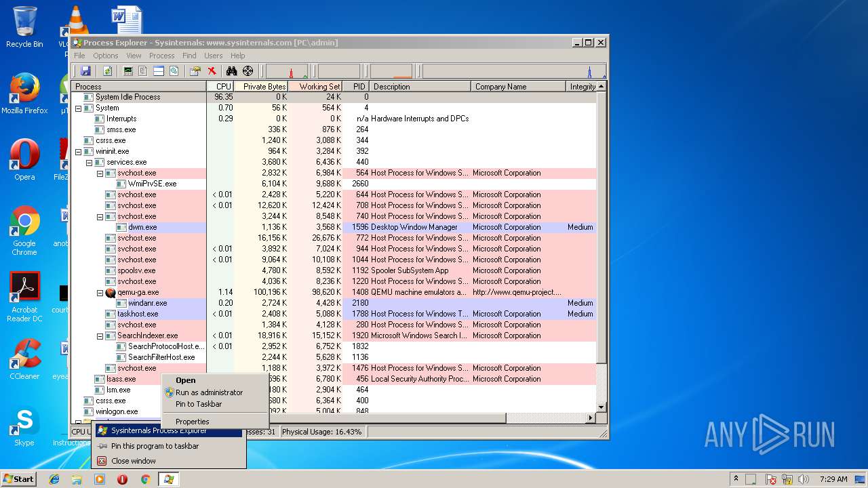The width and height of the screenshot is (868, 488).
Task: Sort by the Company Name column header
Action: [519, 87]
